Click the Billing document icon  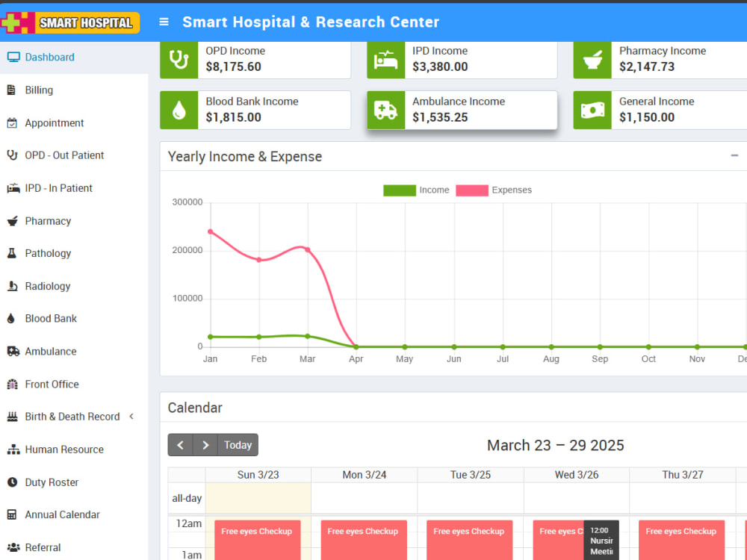pyautogui.click(x=11, y=90)
